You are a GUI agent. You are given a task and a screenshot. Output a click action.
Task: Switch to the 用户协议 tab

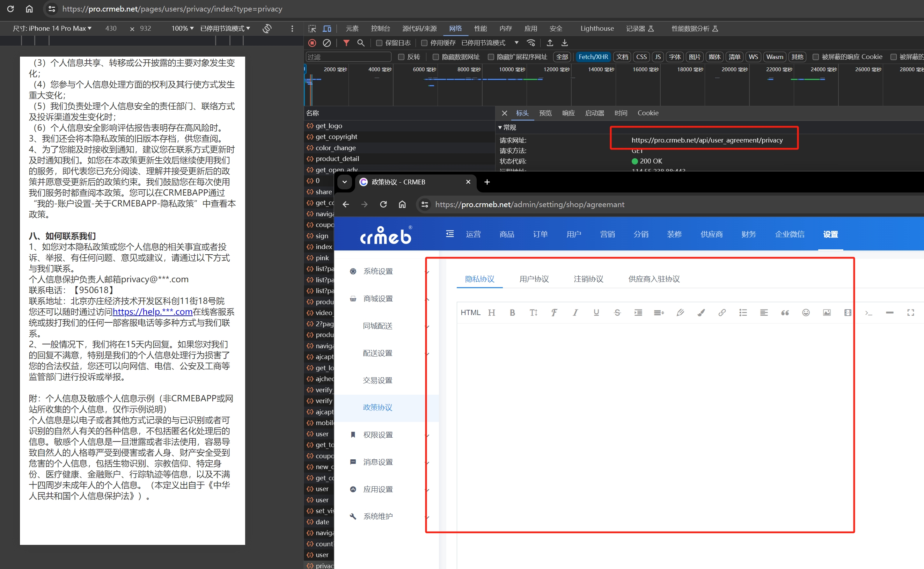click(x=534, y=279)
